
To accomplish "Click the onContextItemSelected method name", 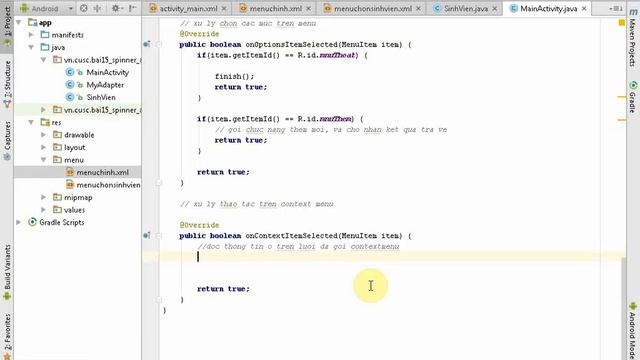I will [x=291, y=236].
